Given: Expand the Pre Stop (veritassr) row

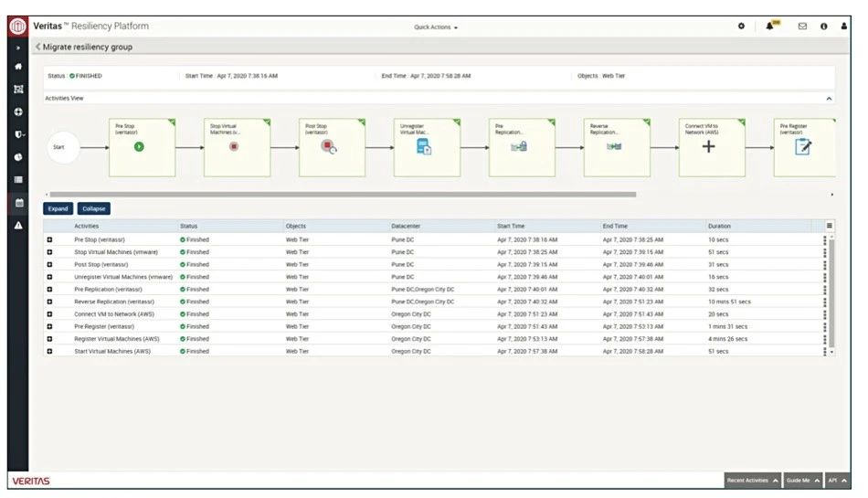Looking at the screenshot, I should click(x=50, y=239).
